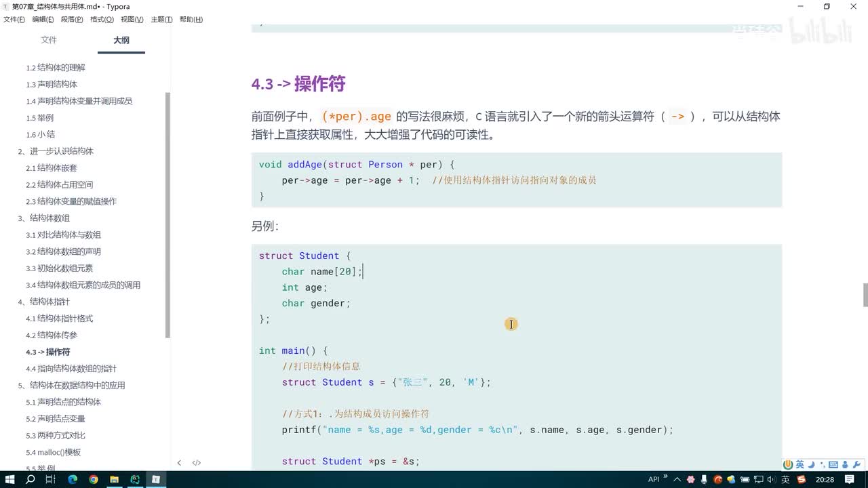Go to outline 2.2 结构体占用空间
The width and height of the screenshot is (868, 488).
click(x=60, y=184)
